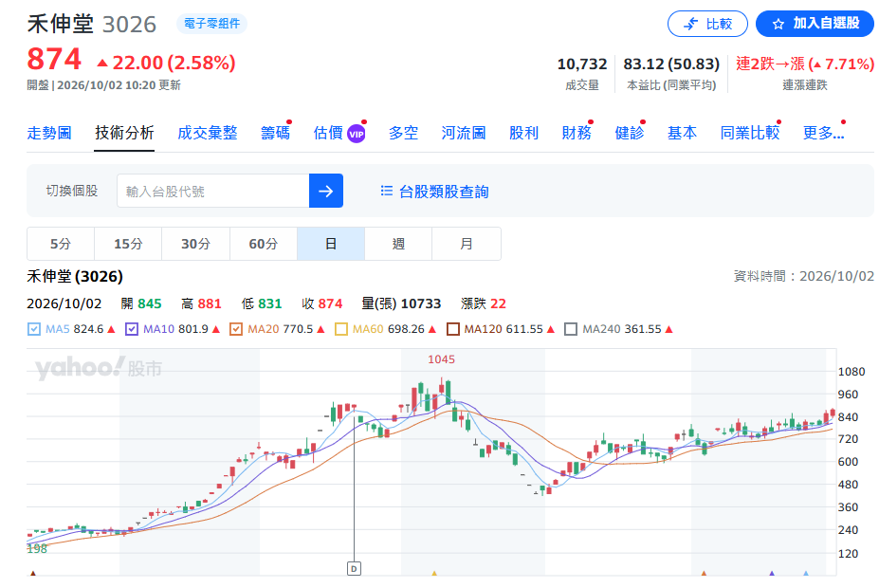The width and height of the screenshot is (879, 588).
Task: Enable the MA240 moving average checkbox
Action: point(571,329)
